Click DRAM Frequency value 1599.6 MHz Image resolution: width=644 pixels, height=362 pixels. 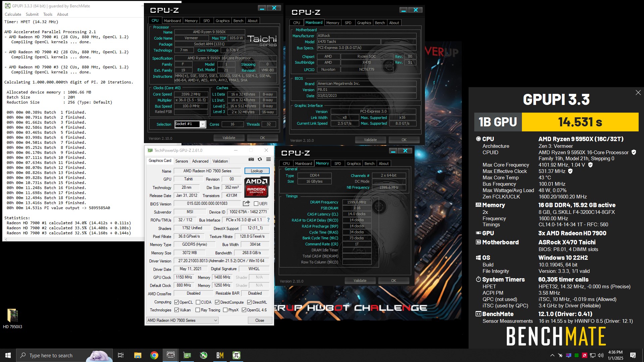tap(357, 202)
